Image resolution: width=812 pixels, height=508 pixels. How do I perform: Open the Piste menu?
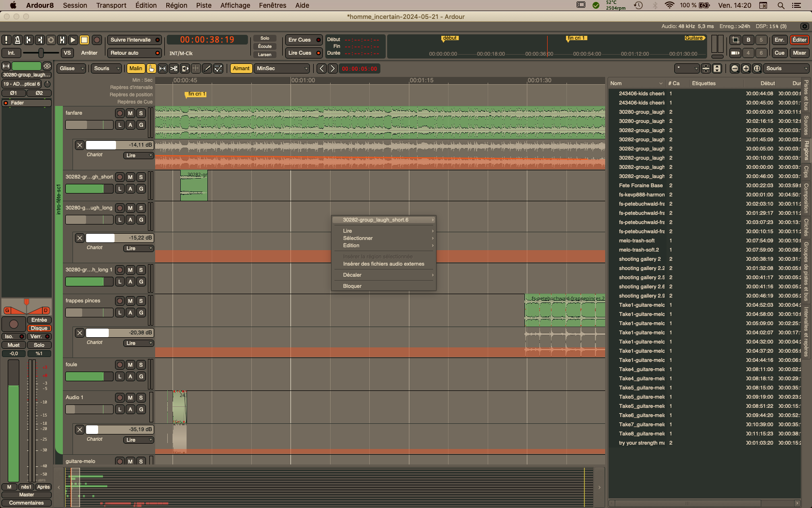[x=203, y=5]
